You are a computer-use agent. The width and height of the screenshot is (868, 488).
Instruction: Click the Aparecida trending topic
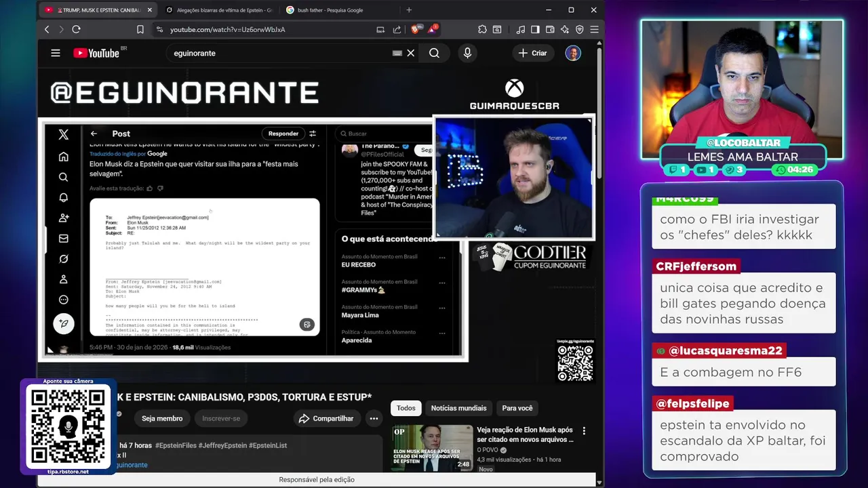tap(357, 340)
